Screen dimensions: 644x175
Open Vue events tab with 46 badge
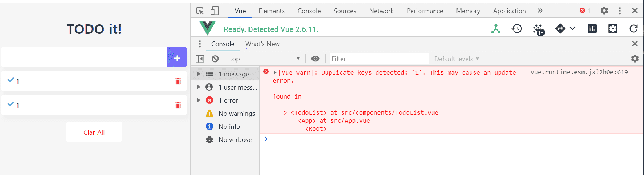point(538,29)
